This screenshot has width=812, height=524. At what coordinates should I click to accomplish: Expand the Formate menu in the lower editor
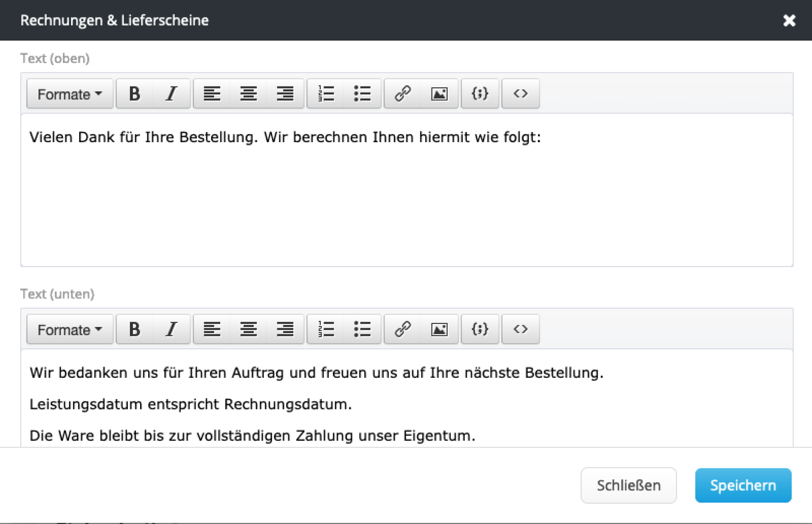coord(69,329)
